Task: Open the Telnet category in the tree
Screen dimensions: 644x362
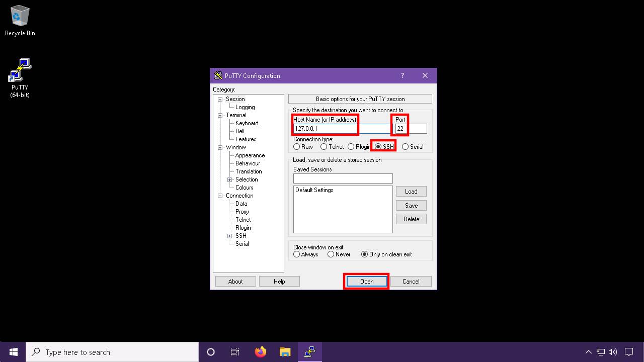Action: click(x=243, y=220)
